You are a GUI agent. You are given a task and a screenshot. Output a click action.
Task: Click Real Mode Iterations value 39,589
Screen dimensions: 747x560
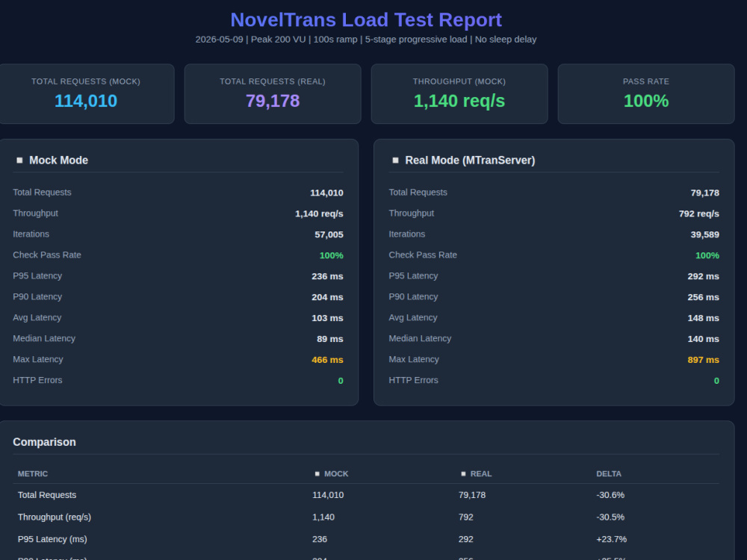[704, 234]
